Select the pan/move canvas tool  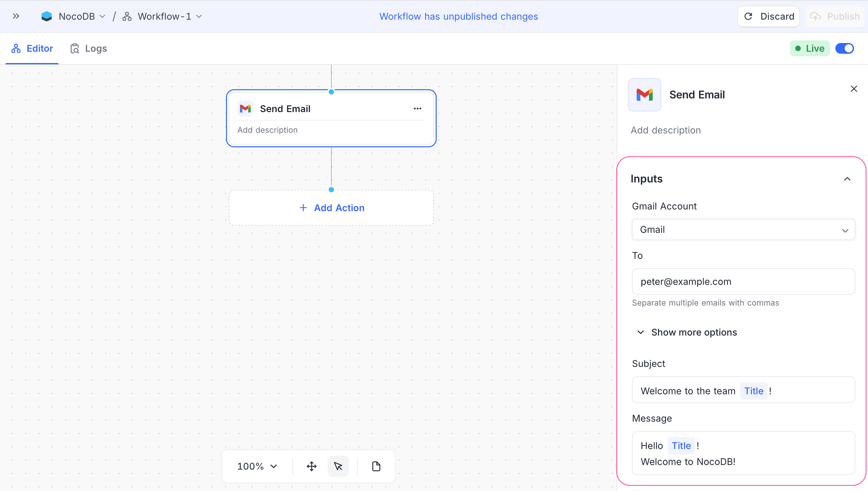[311, 466]
